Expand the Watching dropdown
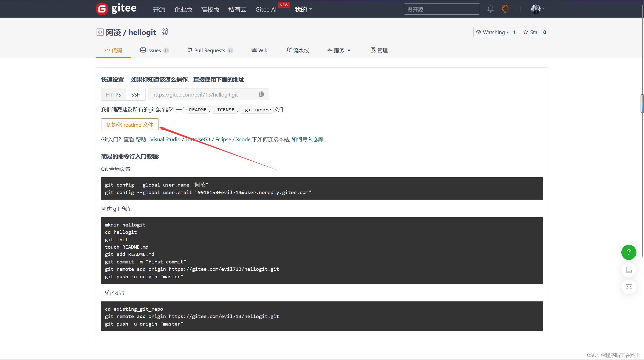This screenshot has width=644, height=360. click(x=493, y=32)
